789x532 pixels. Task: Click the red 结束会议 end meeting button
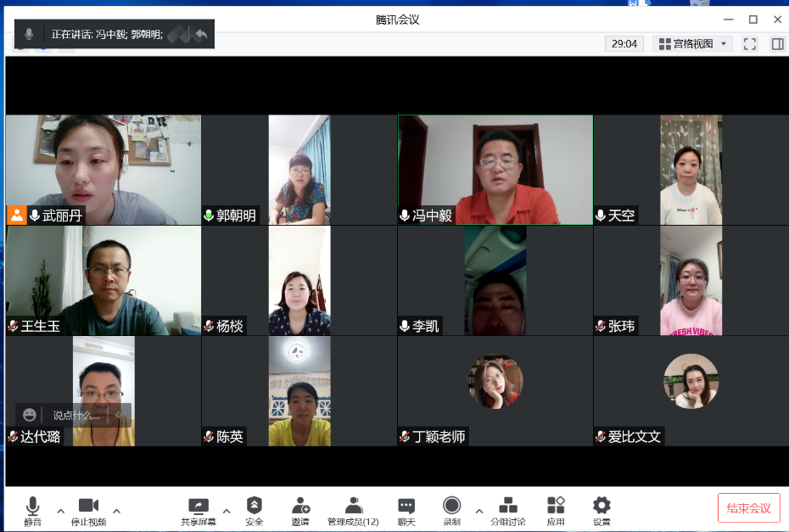(748, 508)
